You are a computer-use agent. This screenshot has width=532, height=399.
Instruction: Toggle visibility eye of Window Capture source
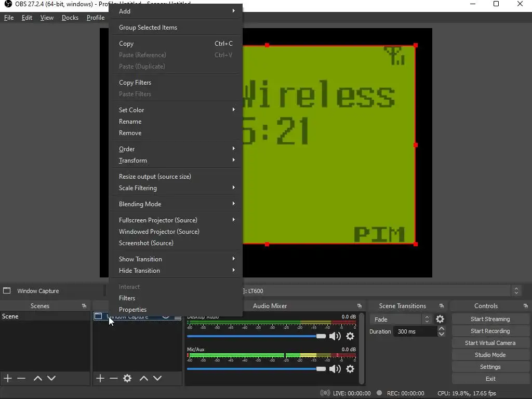click(166, 317)
